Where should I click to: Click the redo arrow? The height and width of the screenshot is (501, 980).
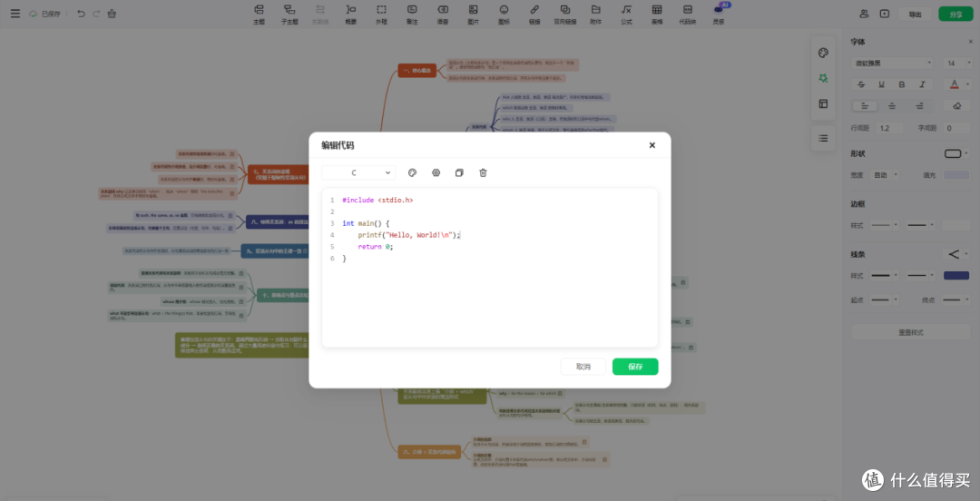coord(96,13)
